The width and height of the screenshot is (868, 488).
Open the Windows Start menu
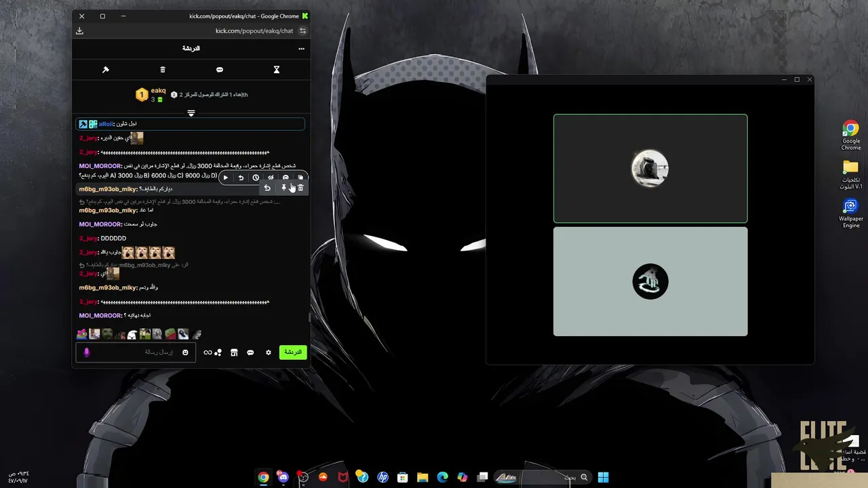coord(603,477)
